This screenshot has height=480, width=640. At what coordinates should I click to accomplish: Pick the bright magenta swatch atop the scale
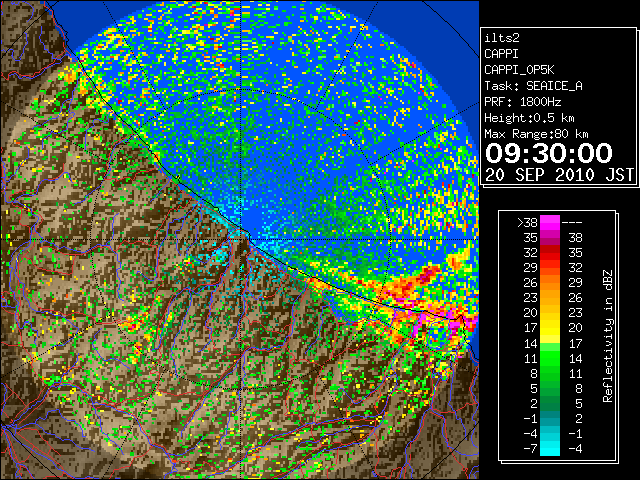pos(550,223)
